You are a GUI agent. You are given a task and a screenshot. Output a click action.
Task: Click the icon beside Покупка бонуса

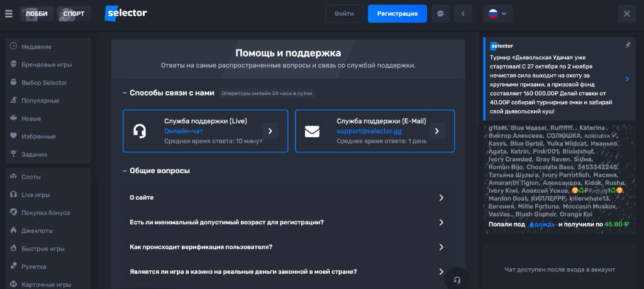pyautogui.click(x=13, y=213)
